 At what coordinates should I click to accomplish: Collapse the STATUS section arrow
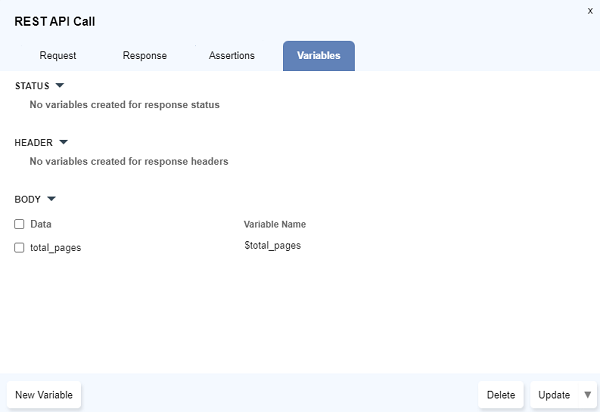pos(59,86)
